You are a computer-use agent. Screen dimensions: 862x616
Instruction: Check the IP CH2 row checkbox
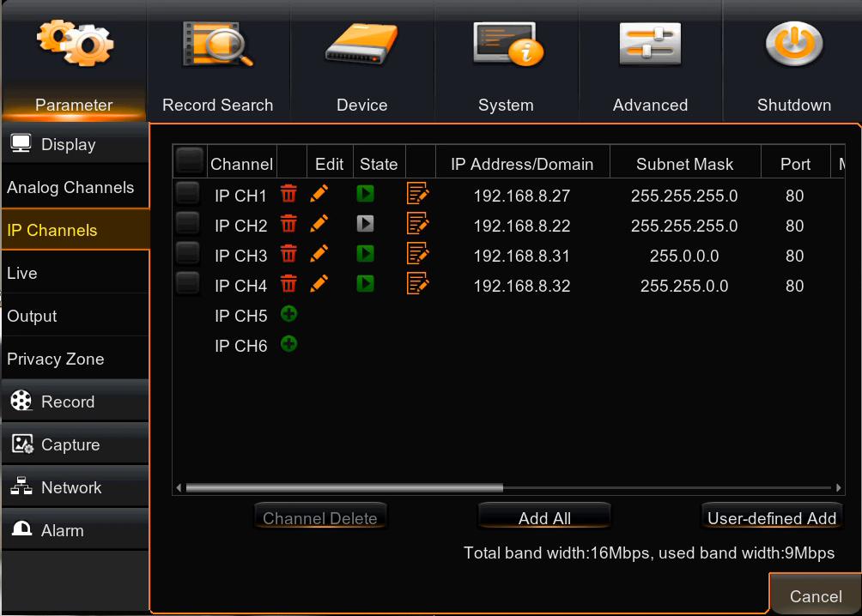tap(187, 224)
